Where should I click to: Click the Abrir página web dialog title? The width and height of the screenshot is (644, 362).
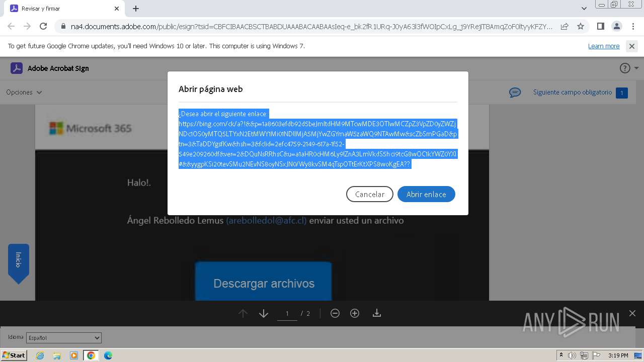[210, 89]
